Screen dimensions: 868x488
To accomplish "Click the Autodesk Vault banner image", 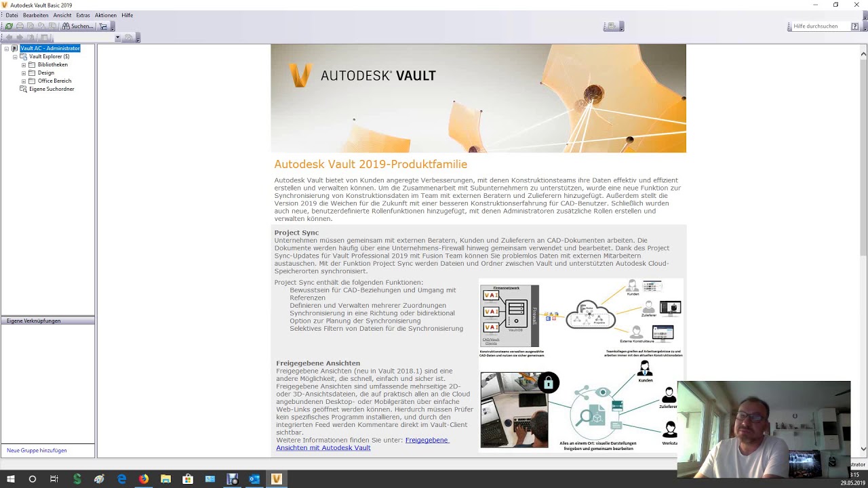I will click(x=478, y=98).
